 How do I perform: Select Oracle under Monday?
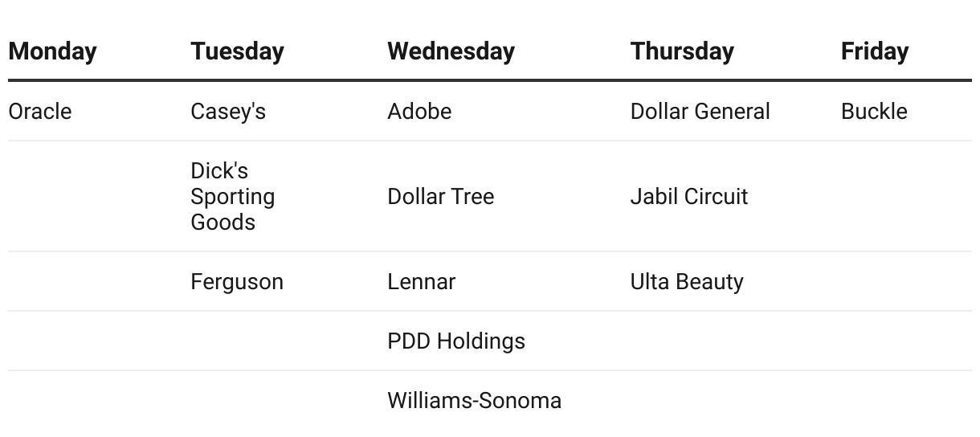point(39,111)
